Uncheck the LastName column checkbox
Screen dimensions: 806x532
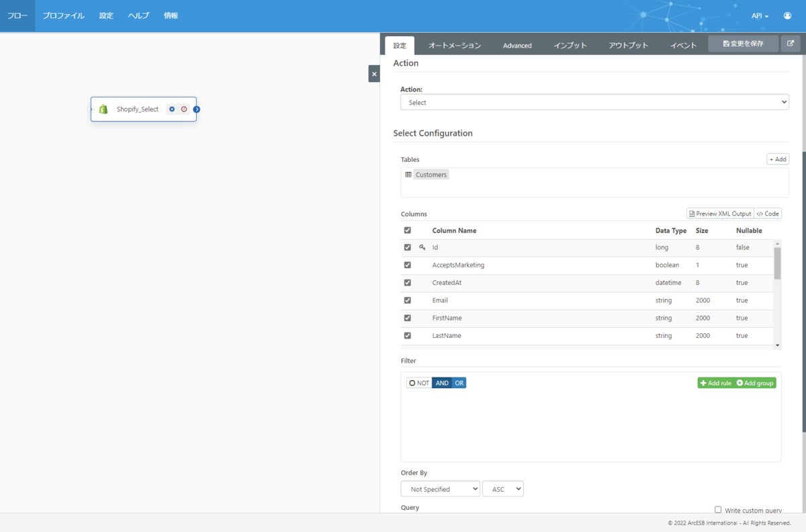[408, 335]
